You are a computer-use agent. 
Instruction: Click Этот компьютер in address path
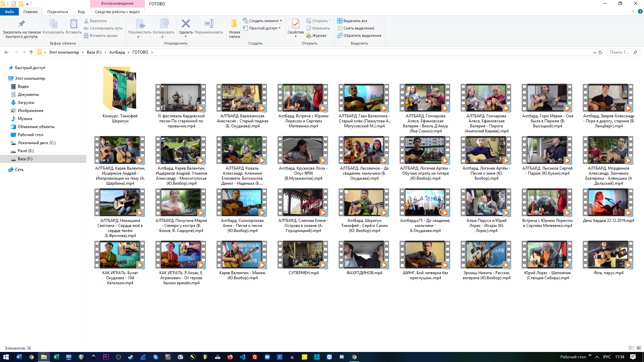(64, 52)
